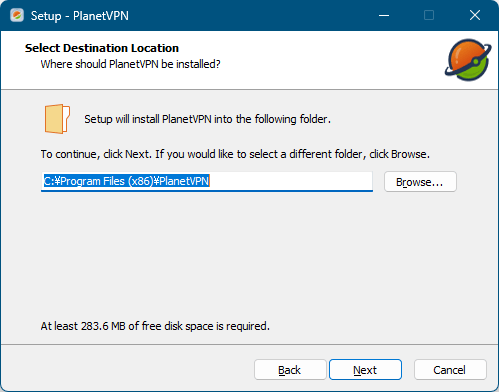Click the Next button to continue
The width and height of the screenshot is (499, 392).
365,370
